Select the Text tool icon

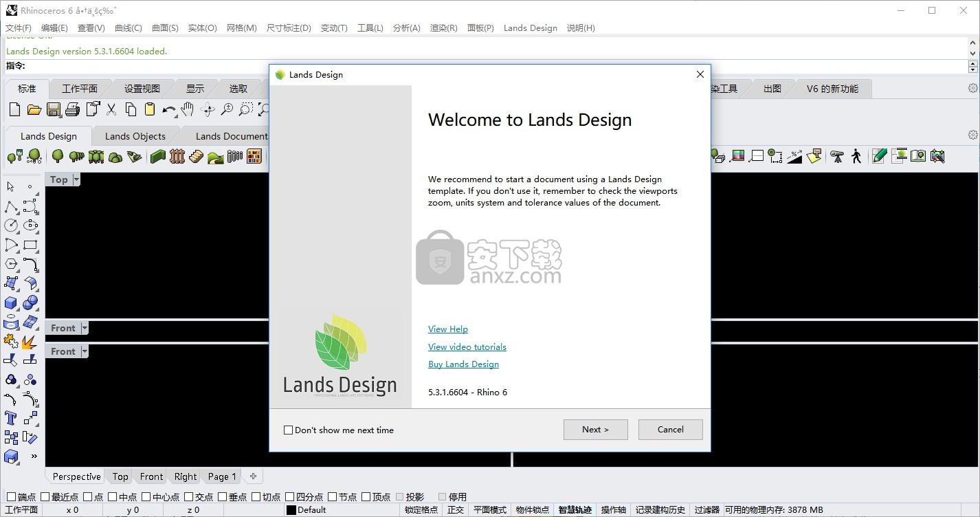(x=11, y=418)
